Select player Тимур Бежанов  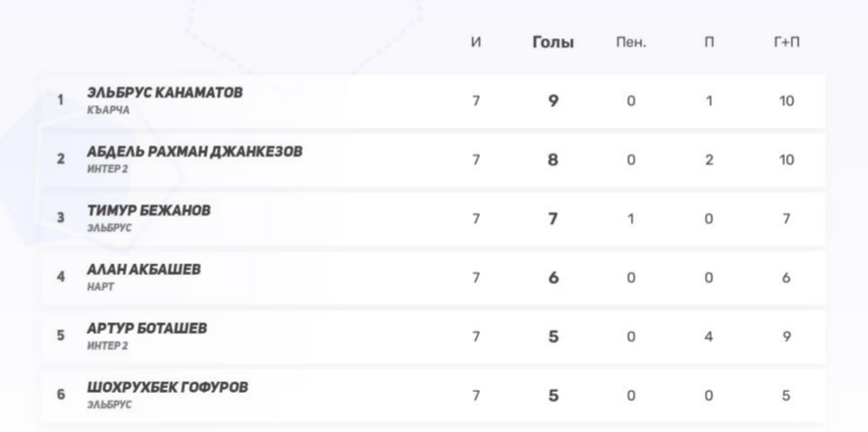[x=148, y=211]
